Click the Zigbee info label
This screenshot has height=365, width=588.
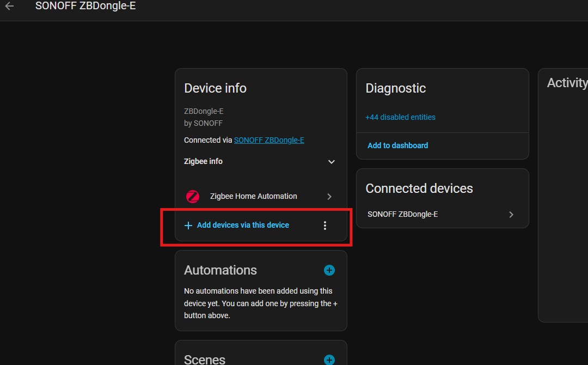click(203, 162)
